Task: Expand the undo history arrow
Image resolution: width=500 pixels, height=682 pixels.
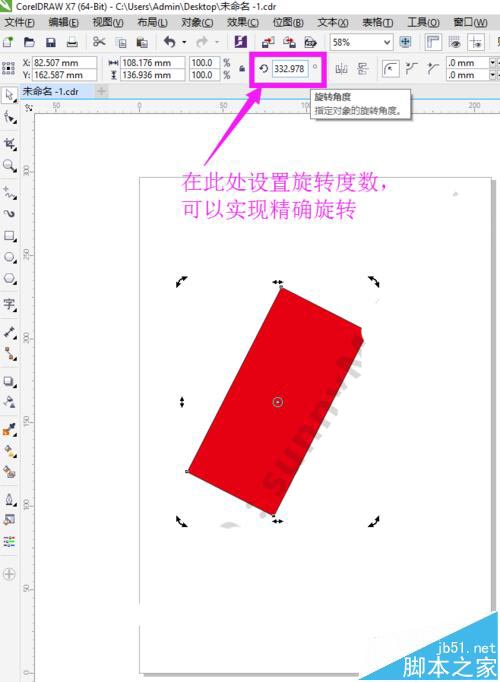Action: pyautogui.click(x=184, y=42)
